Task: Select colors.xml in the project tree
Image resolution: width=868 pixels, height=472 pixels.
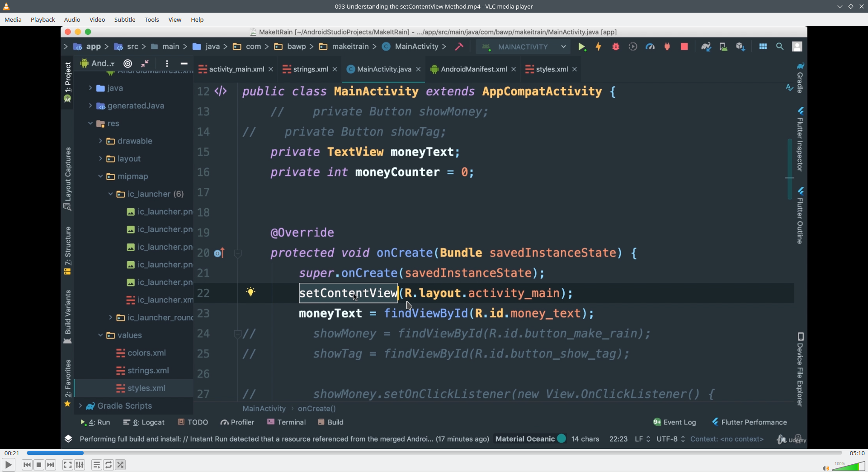Action: [x=141, y=353]
